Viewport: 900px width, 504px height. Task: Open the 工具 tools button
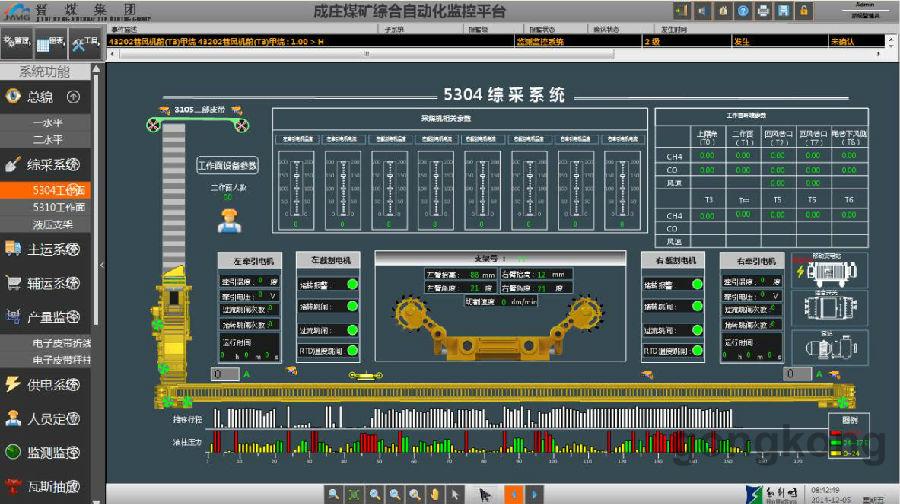(85, 42)
